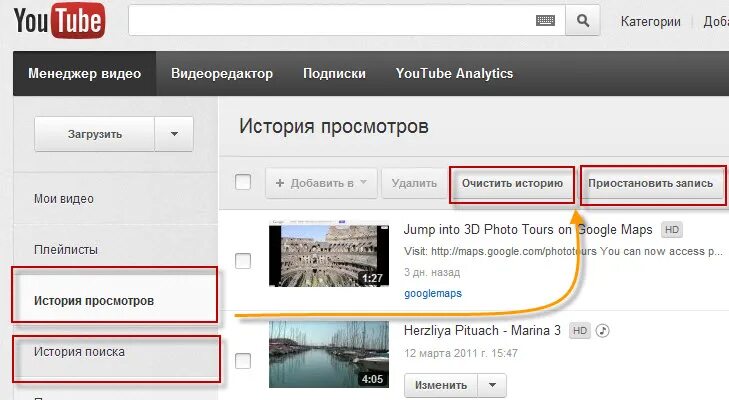The width and height of the screenshot is (729, 400).
Task: Open the googlemaps channel link
Action: click(433, 293)
